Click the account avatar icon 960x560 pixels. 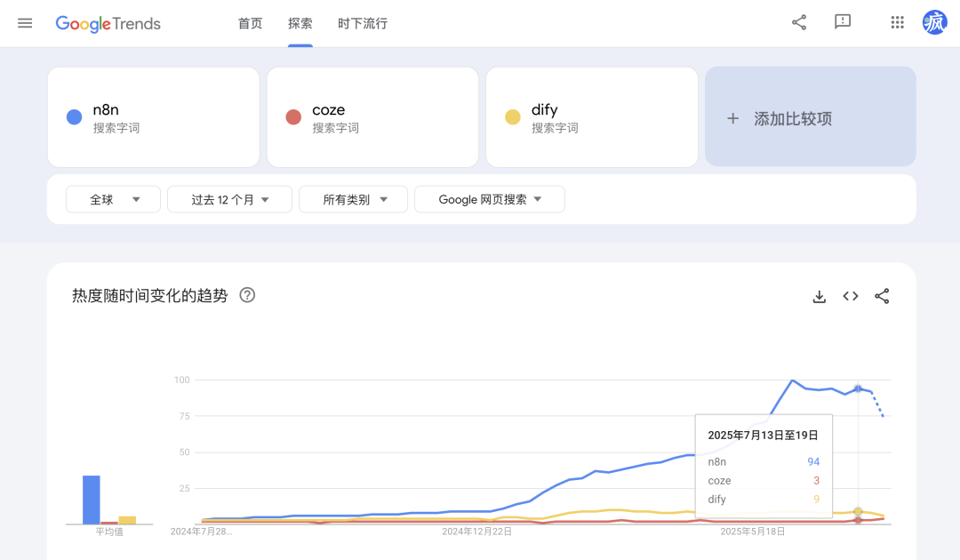coord(935,23)
